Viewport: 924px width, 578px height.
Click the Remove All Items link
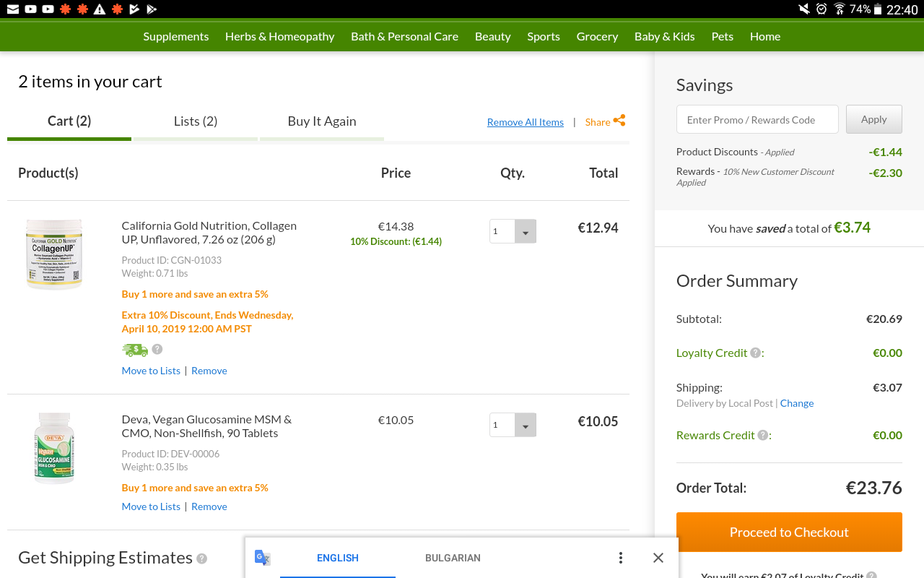[525, 122]
